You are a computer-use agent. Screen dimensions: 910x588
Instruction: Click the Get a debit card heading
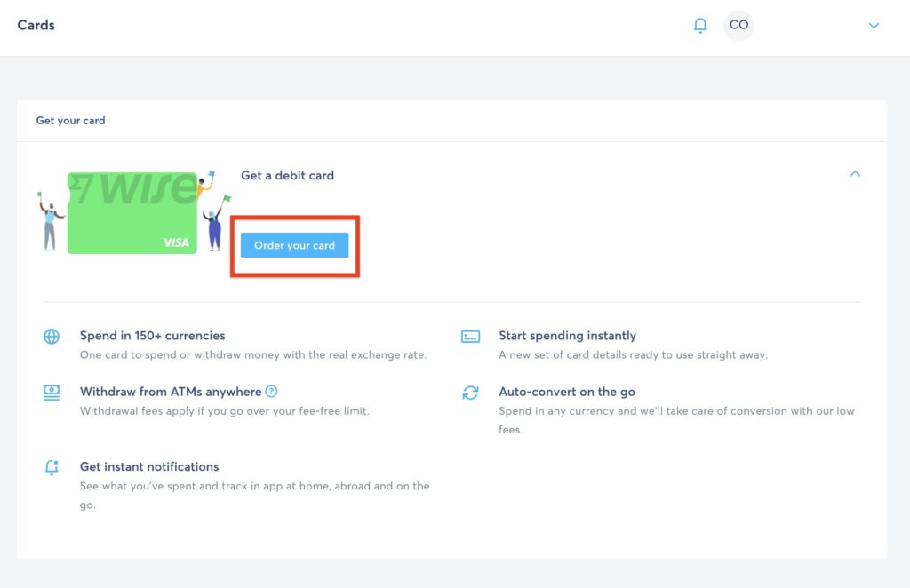pos(287,176)
